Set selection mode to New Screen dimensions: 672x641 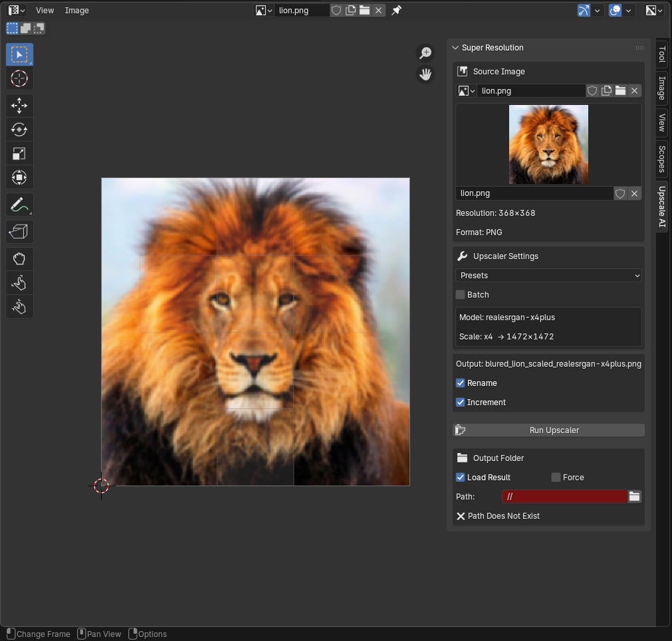[x=12, y=29]
